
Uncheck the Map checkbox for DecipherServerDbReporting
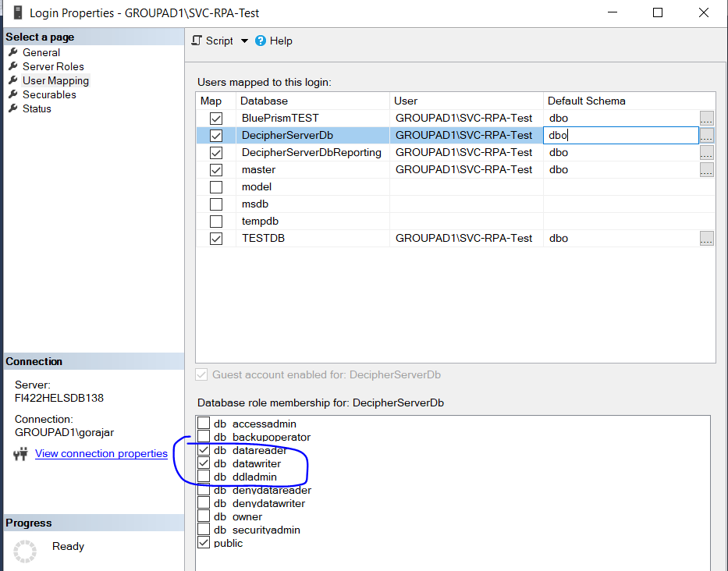pyautogui.click(x=216, y=153)
